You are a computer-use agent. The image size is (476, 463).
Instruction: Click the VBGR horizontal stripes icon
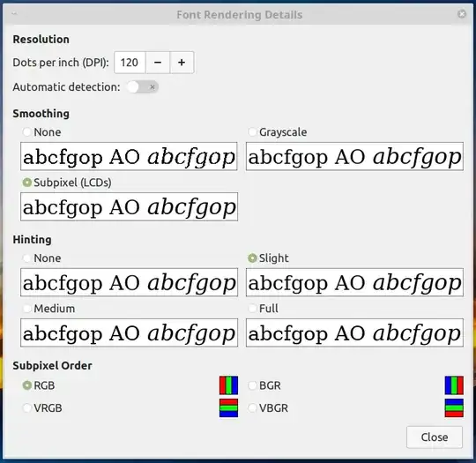tap(454, 407)
